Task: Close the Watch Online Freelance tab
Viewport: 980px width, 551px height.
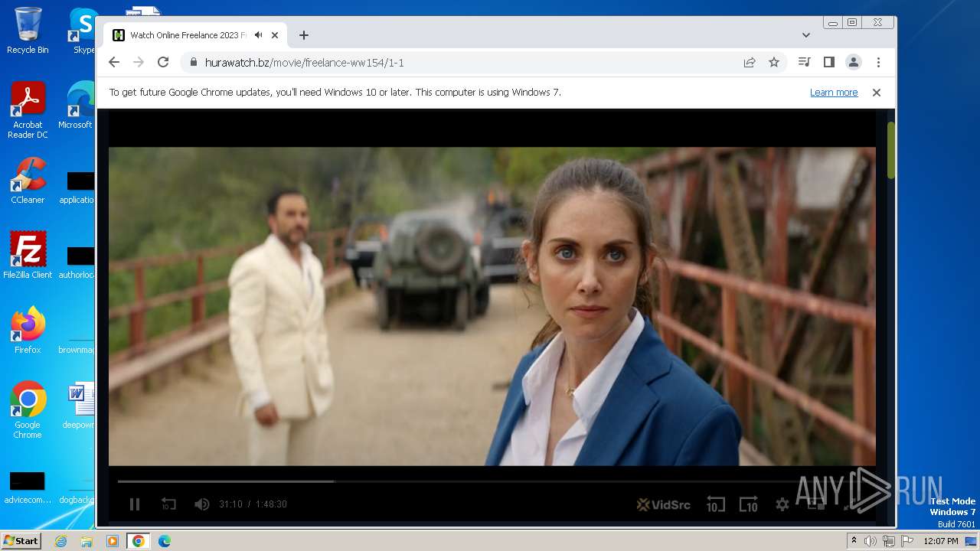Action: [275, 35]
